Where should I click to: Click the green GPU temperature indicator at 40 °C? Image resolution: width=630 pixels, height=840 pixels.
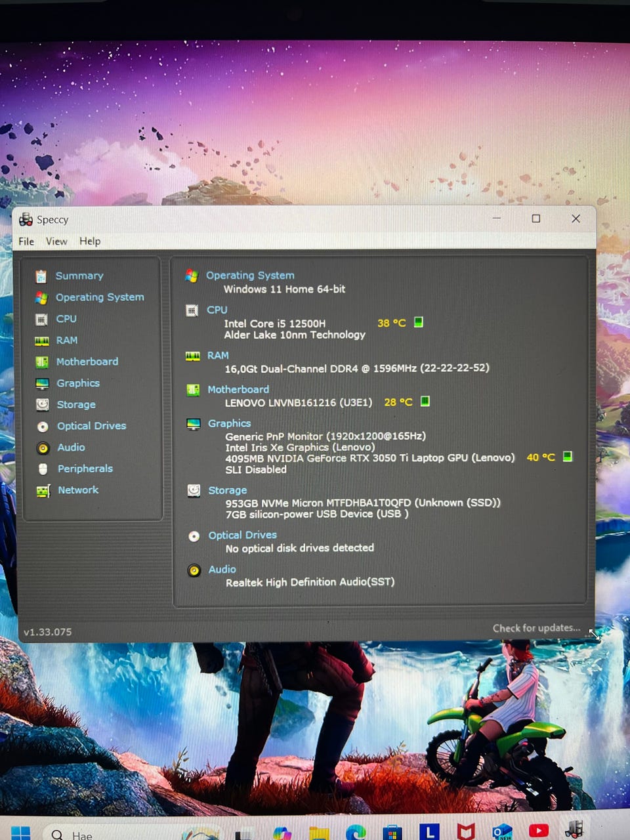point(568,456)
